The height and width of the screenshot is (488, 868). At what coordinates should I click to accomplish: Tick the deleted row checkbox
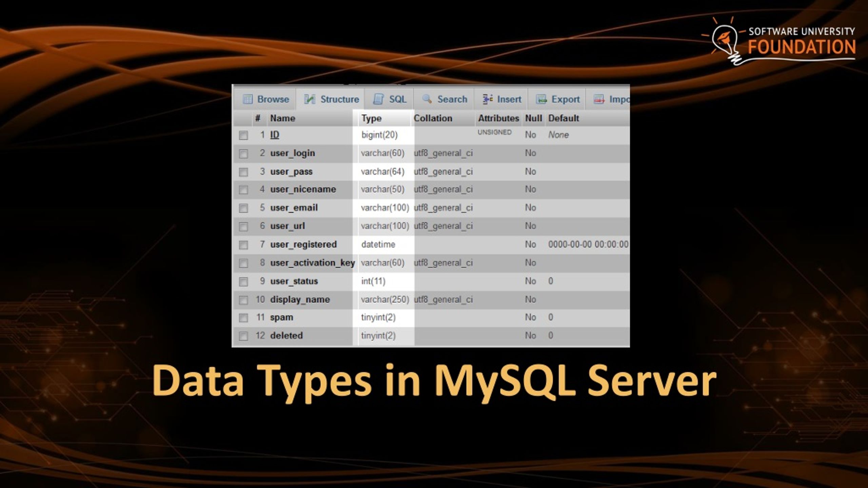pos(243,335)
